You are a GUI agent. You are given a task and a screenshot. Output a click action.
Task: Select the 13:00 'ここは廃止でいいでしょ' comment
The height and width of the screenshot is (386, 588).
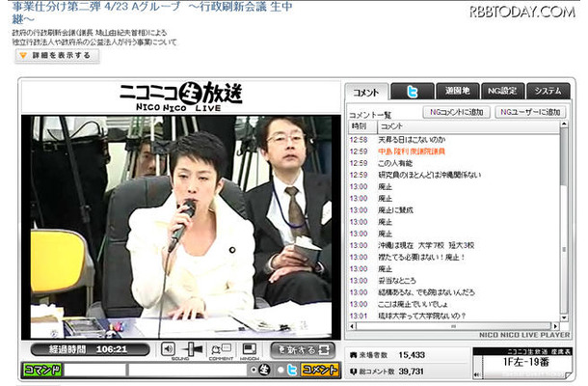tap(454, 304)
